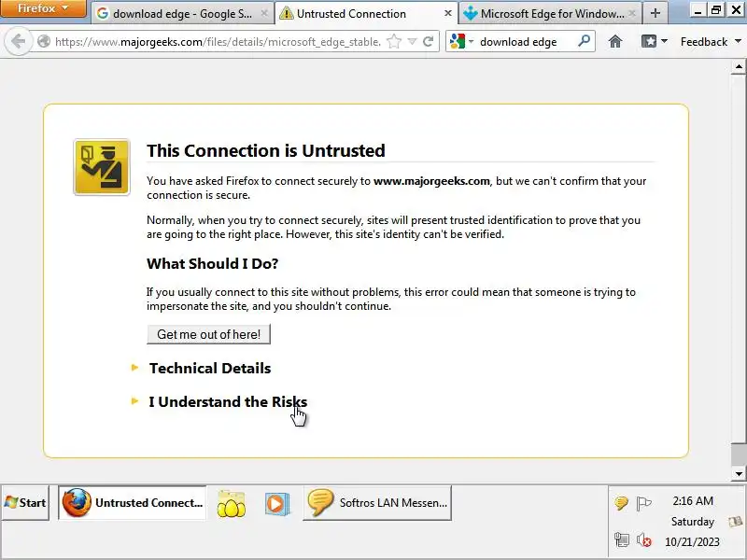Launch the media player taskbar icon
Screen dimensions: 747x560
(x=276, y=503)
